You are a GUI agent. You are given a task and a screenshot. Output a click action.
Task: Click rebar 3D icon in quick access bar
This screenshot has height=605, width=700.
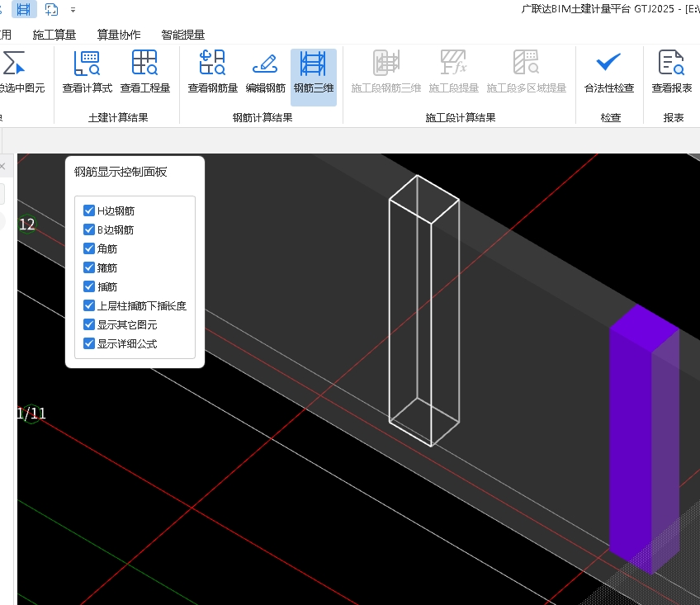[25, 9]
